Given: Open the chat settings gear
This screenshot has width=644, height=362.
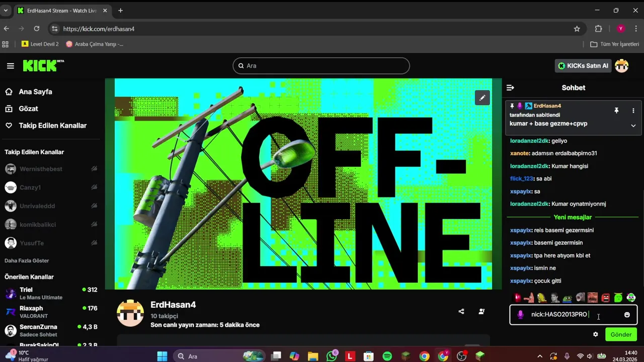Looking at the screenshot, I should pyautogui.click(x=596, y=334).
